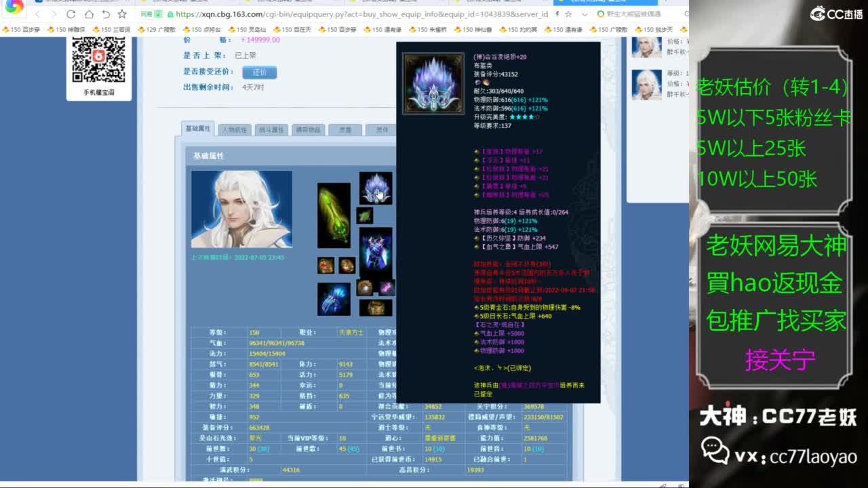Click the forward navigation arrow
Screen dimensions: 868x488
(x=52, y=14)
